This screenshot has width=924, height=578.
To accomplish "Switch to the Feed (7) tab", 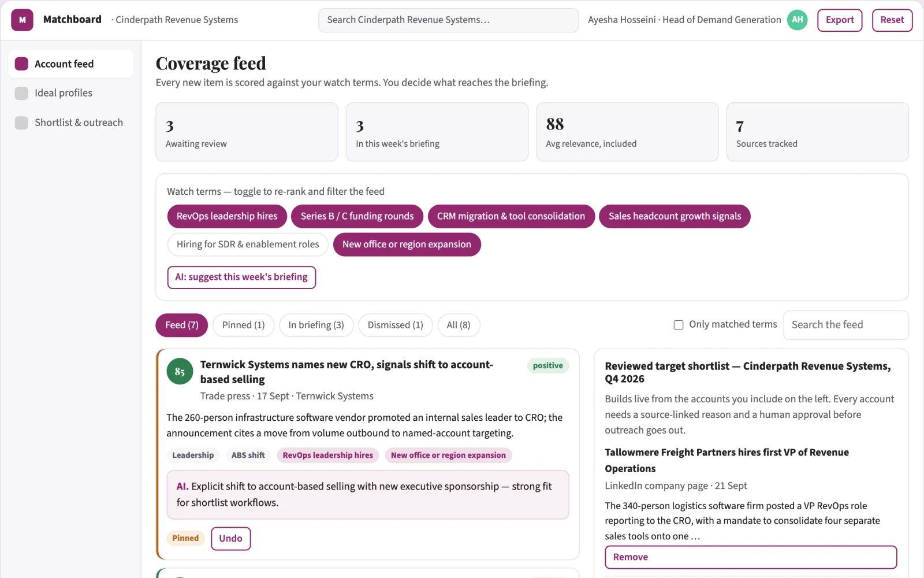I will 181,325.
